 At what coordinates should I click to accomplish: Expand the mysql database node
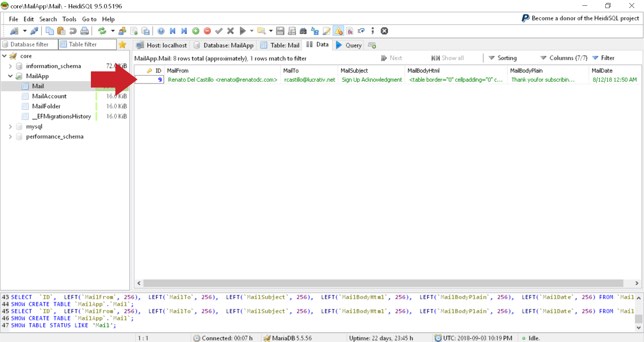point(10,126)
